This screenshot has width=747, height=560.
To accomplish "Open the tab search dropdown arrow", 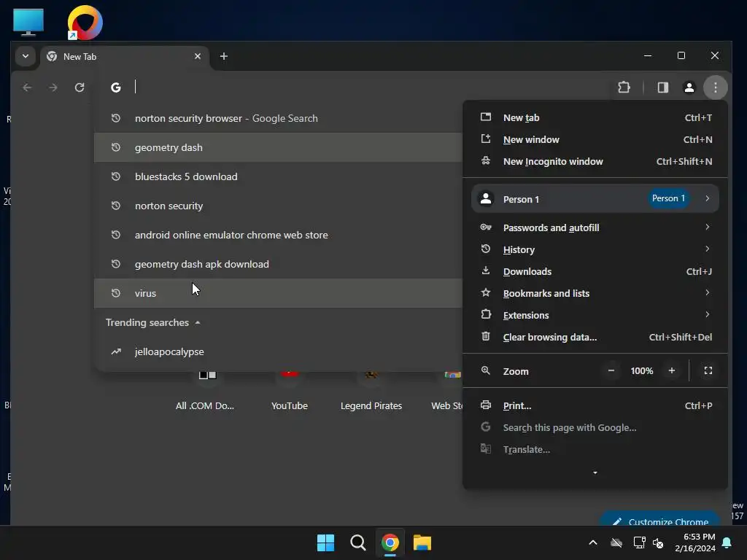I will (x=26, y=56).
